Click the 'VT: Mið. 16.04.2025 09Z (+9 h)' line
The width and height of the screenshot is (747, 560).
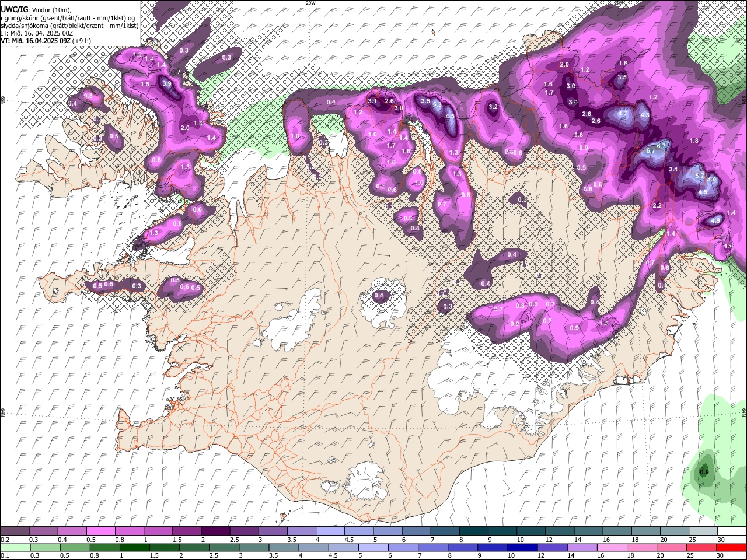pyautogui.click(x=46, y=41)
